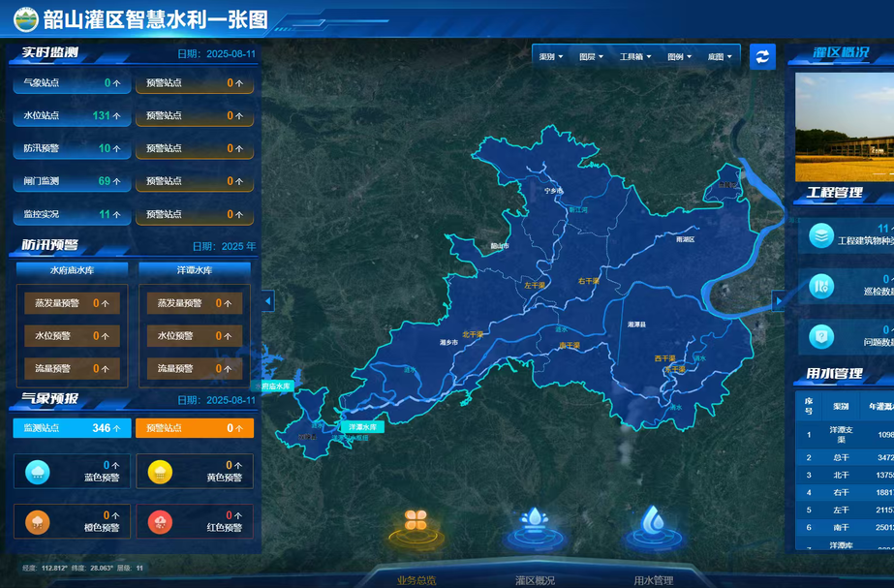894x588 pixels.
Task: Open the 图层 dropdown menu
Action: pos(591,57)
